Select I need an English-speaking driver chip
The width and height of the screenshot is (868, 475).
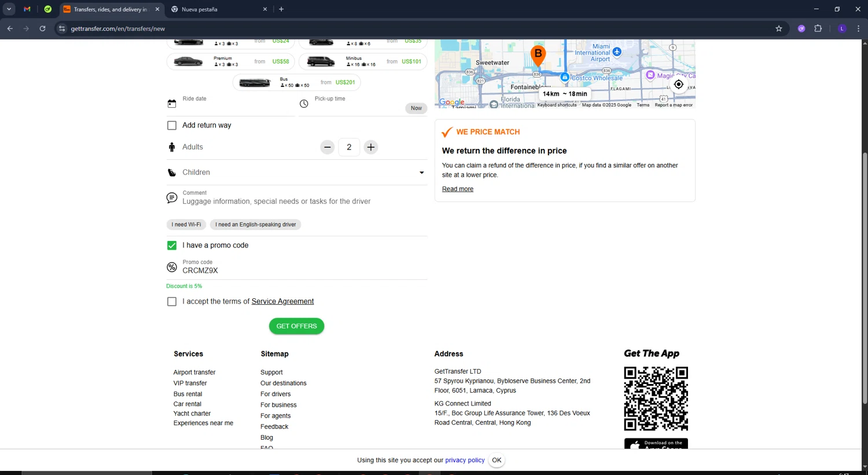[x=256, y=225]
